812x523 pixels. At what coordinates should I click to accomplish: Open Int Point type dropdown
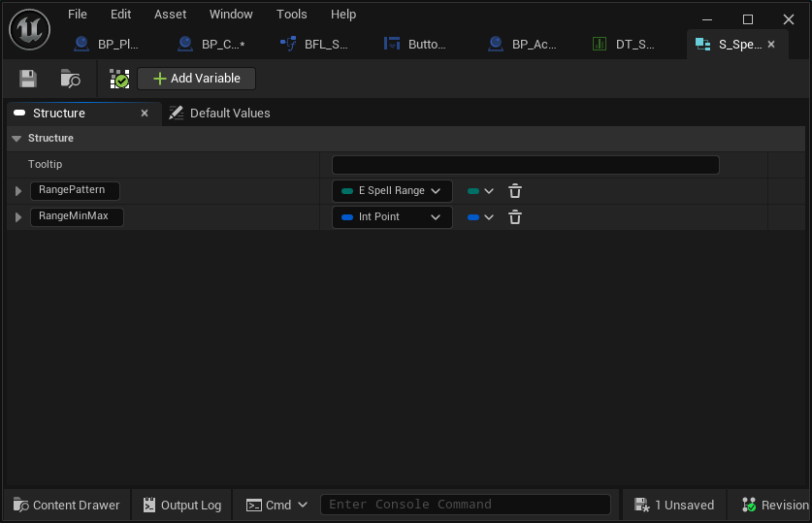point(392,217)
